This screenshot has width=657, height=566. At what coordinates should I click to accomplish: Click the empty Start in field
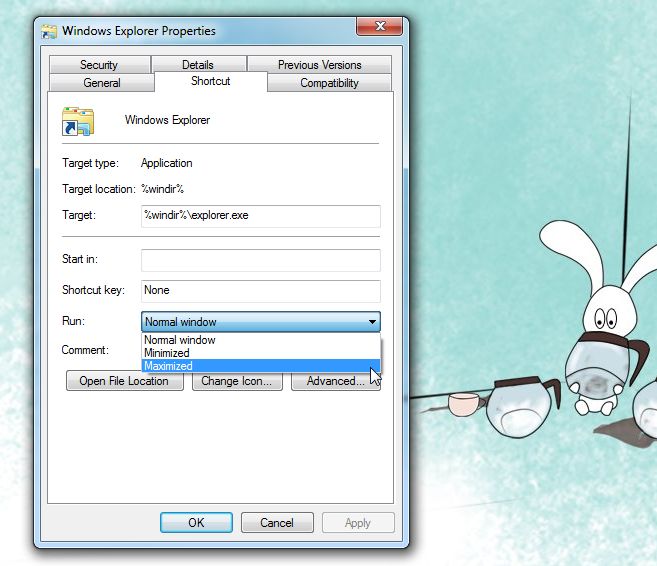coord(261,260)
